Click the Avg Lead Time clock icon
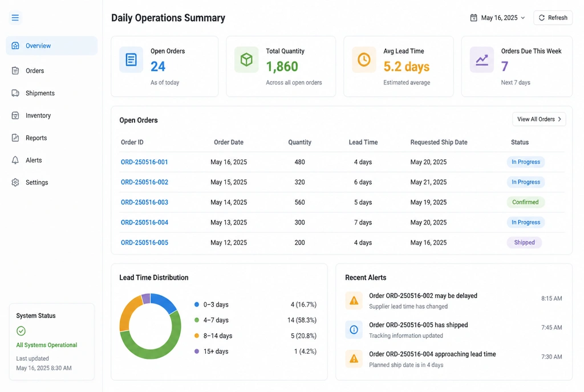 [364, 59]
